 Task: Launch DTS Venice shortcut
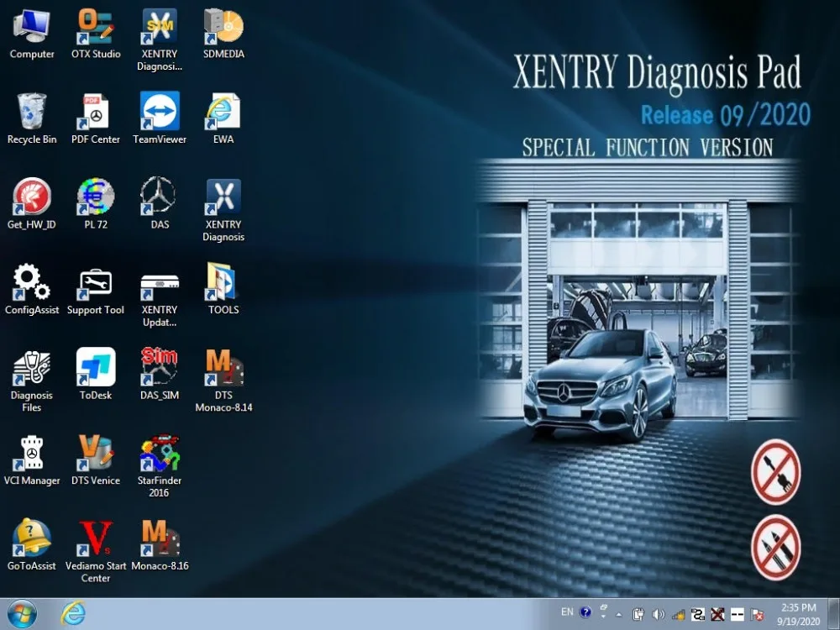[x=96, y=459]
